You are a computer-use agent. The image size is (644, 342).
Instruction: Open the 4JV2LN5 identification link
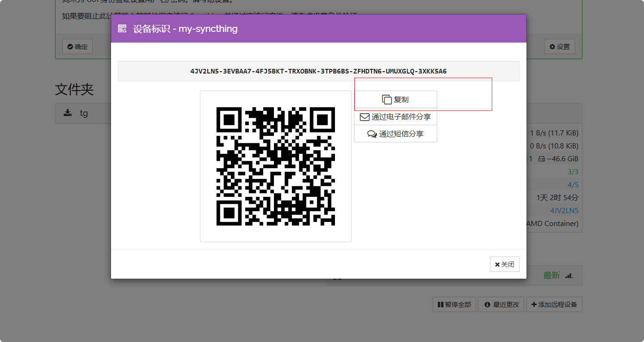pyautogui.click(x=564, y=211)
